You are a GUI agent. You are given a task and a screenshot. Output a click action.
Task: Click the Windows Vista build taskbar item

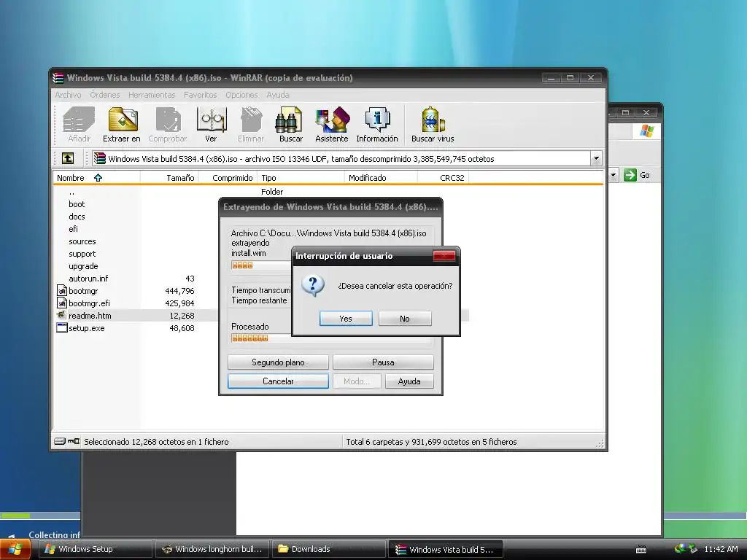pyautogui.click(x=446, y=549)
